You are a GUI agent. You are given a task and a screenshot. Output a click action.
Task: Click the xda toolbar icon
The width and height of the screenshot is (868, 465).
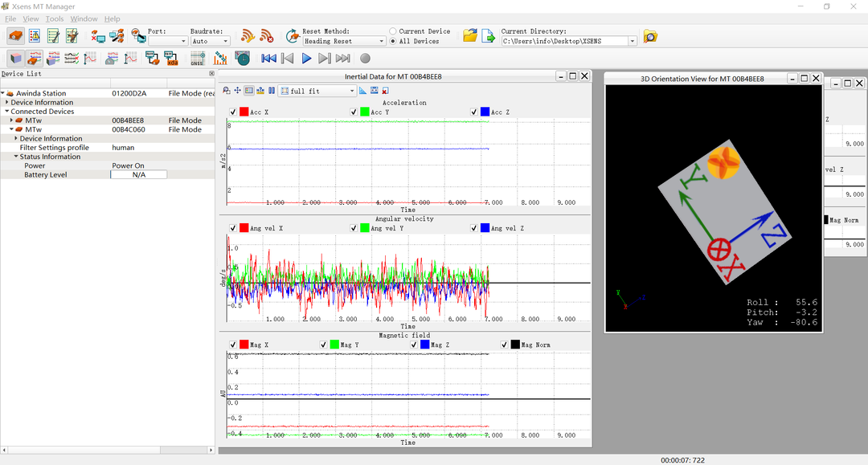pyautogui.click(x=171, y=59)
